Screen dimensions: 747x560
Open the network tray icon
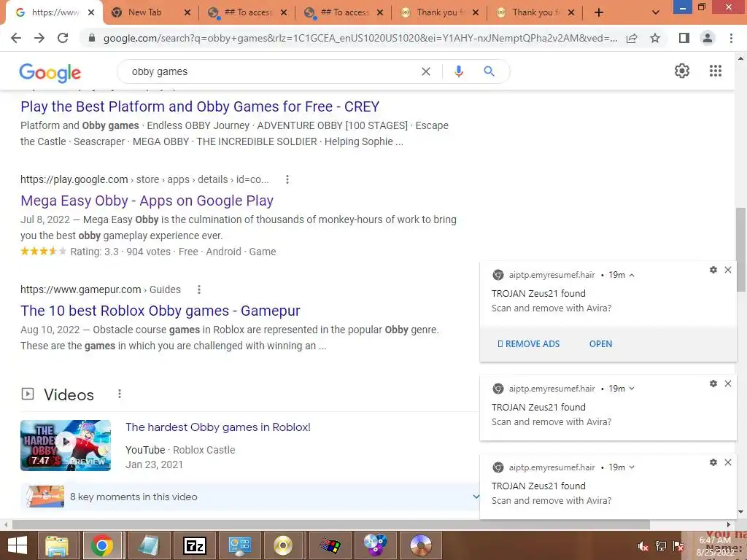tap(661, 546)
